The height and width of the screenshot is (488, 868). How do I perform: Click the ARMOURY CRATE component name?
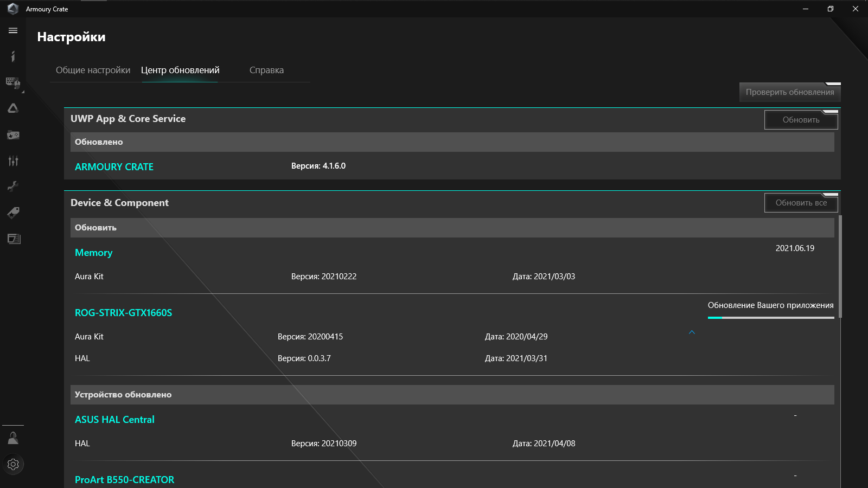pyautogui.click(x=114, y=167)
